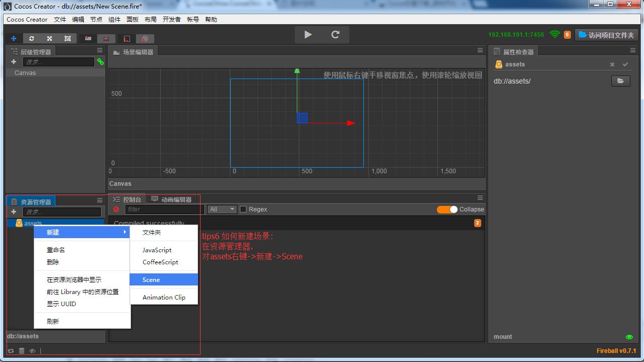Cancel changes with inspector X icon

[x=612, y=64]
